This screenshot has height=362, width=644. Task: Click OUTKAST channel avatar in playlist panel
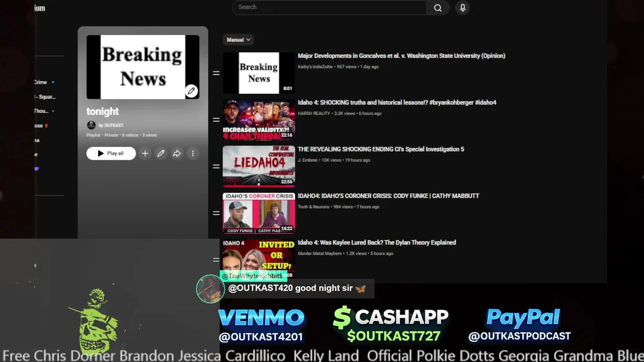pos(91,125)
